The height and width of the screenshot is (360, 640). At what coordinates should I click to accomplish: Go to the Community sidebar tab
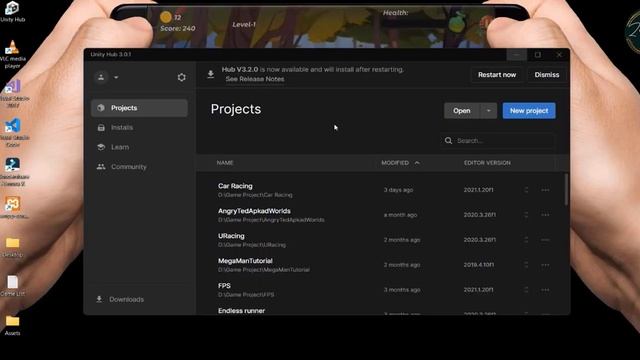(x=139, y=167)
